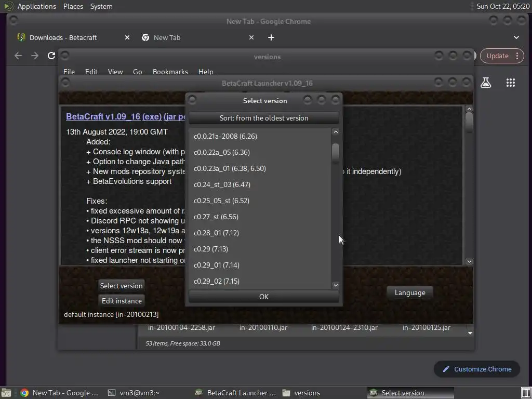Screen dimensions: 532x399
Task: Select in-20100124-2310.jar file in versions window
Action: [344, 328]
